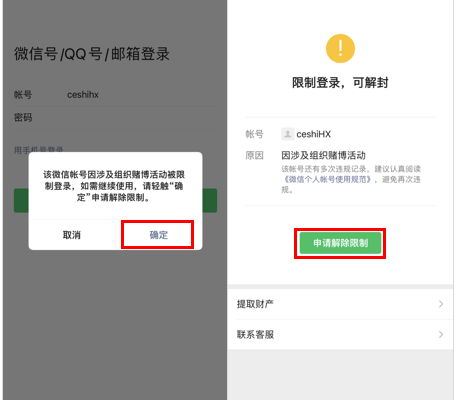This screenshot has width=456, height=400.
Task: Tap the 因涉及组织赌博活动 reason text
Action: (323, 155)
